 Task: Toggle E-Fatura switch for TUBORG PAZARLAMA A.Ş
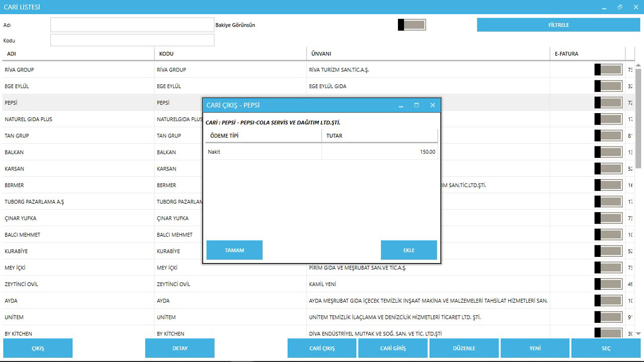609,202
